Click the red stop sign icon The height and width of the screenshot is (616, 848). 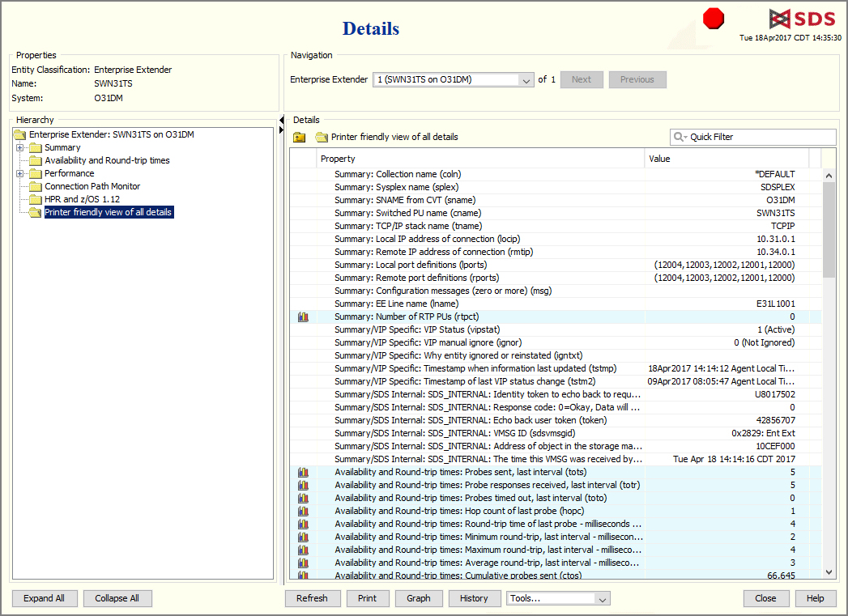[714, 19]
